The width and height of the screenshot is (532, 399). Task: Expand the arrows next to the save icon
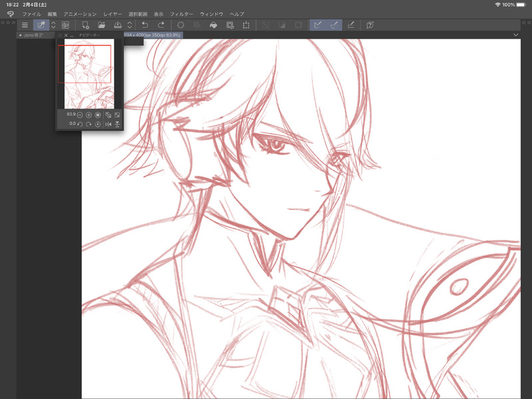[x=130, y=25]
